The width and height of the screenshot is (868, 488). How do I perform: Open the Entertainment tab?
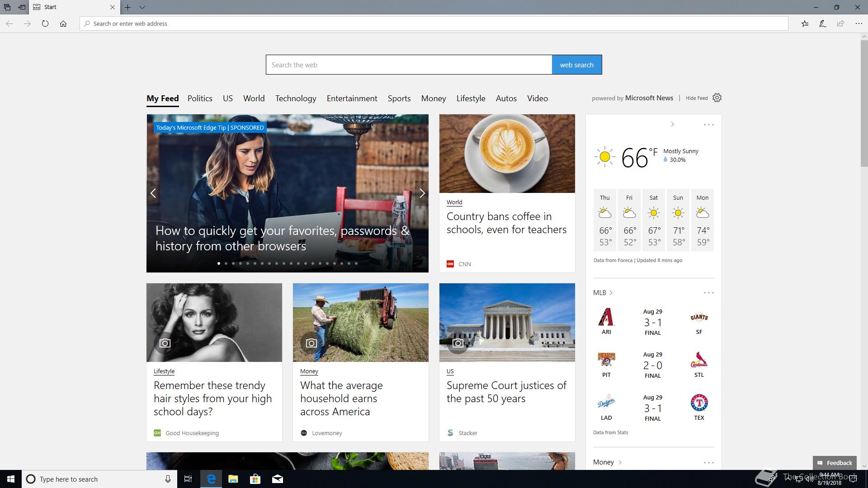click(352, 99)
